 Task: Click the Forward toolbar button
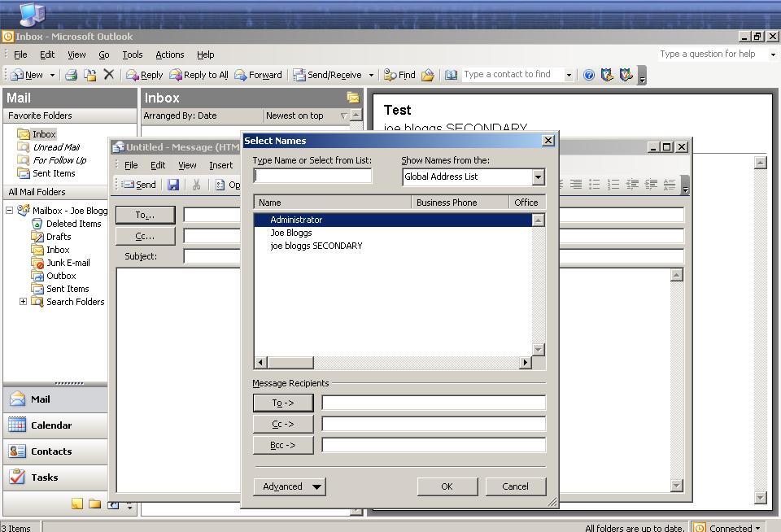coord(258,75)
